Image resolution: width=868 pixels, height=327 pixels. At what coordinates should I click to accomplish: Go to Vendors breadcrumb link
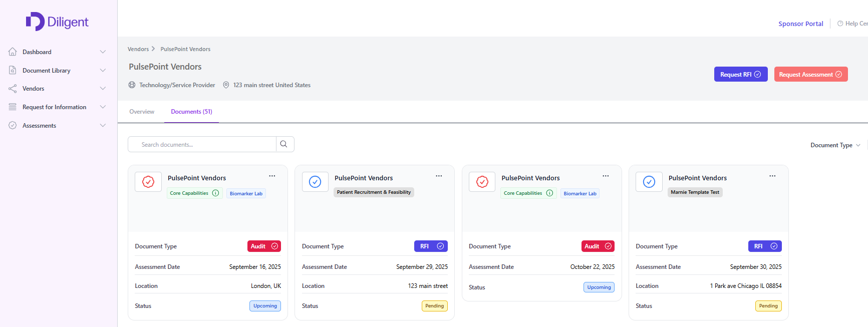pyautogui.click(x=138, y=49)
